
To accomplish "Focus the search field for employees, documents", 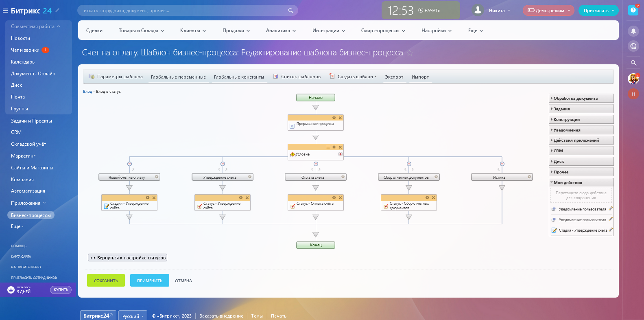I will pos(188,11).
